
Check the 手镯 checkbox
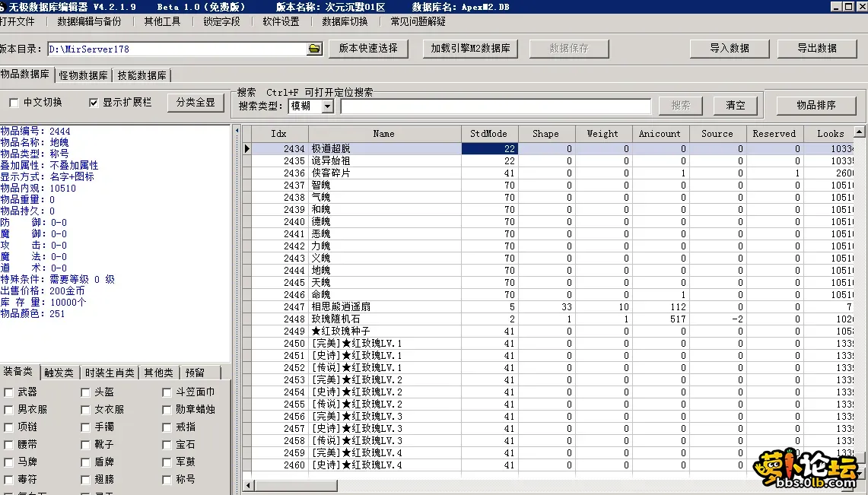[85, 427]
